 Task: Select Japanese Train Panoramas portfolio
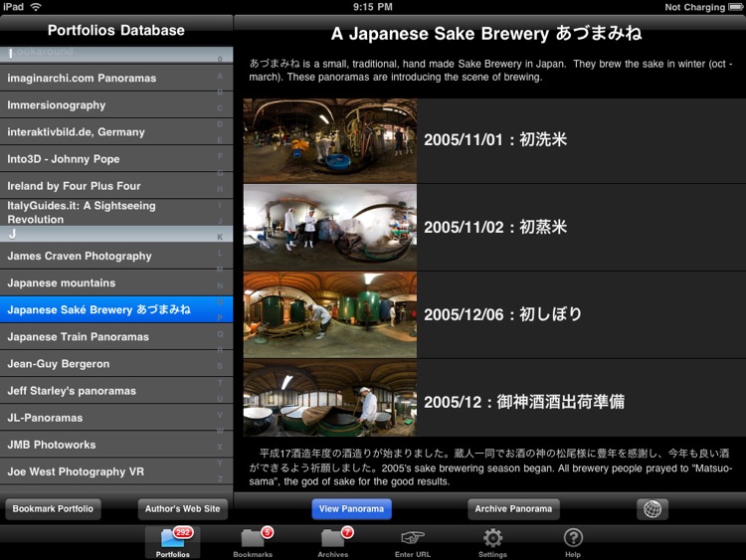(x=116, y=337)
